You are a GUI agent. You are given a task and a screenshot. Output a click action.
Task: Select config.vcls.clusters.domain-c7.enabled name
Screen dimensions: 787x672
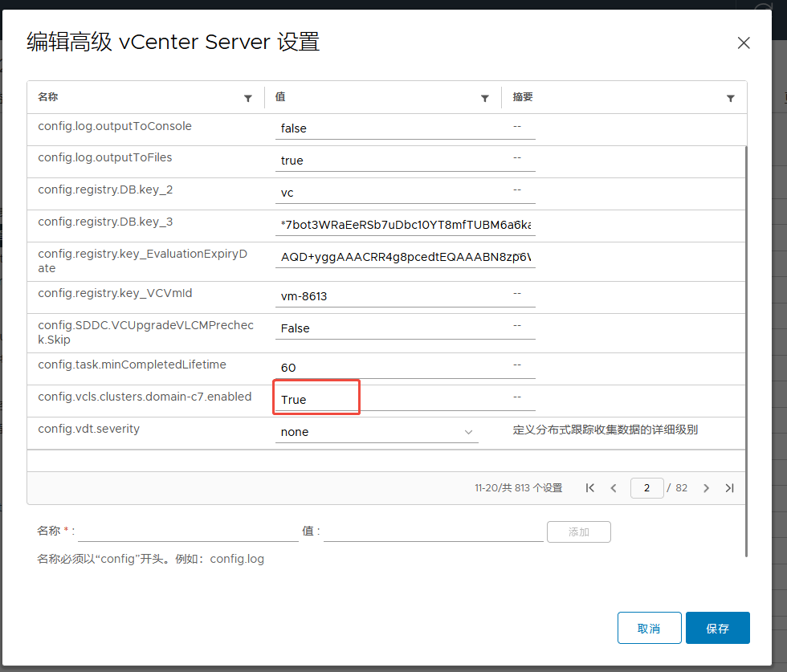(x=145, y=397)
